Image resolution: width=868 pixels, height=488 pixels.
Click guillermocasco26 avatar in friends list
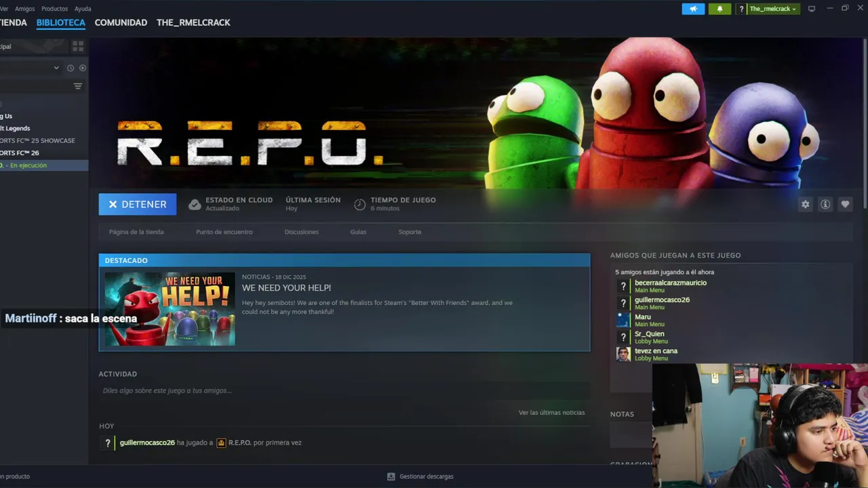623,303
